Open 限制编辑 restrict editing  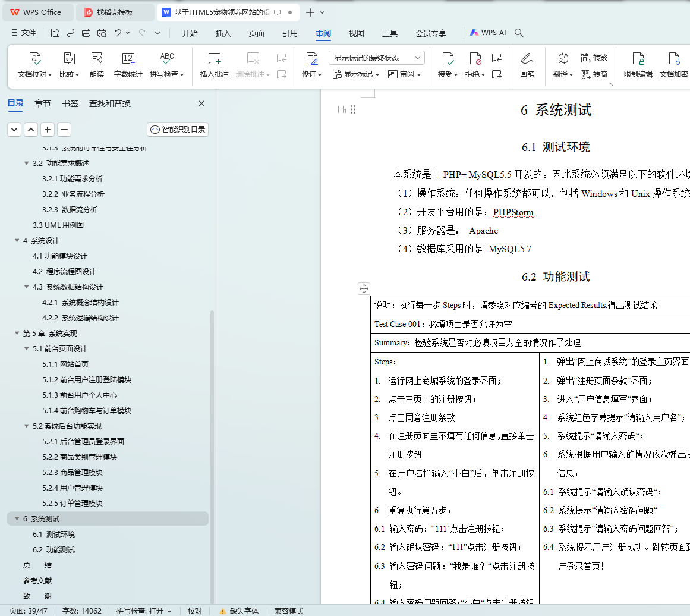[638, 64]
